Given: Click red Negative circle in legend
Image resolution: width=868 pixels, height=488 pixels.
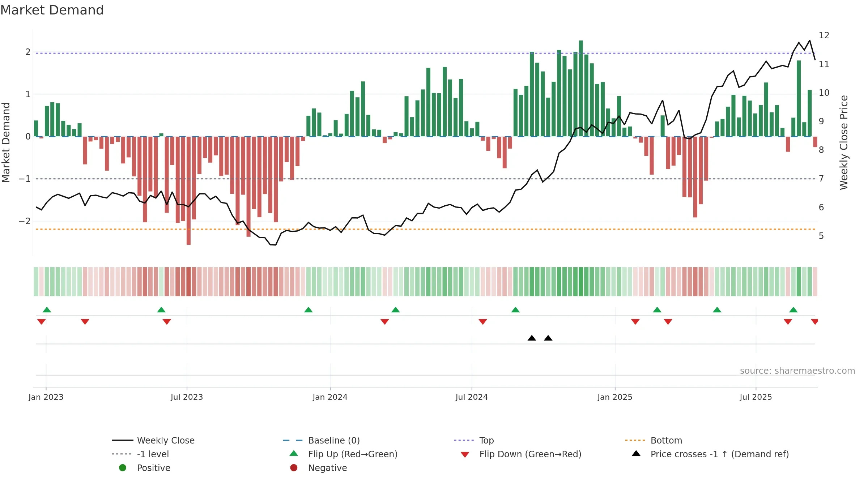Looking at the screenshot, I should [x=294, y=468].
